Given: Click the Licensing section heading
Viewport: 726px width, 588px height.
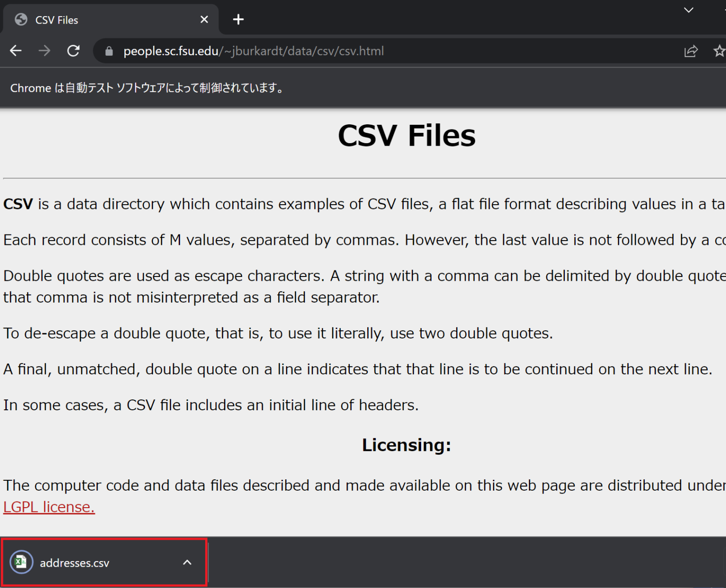Looking at the screenshot, I should point(406,445).
